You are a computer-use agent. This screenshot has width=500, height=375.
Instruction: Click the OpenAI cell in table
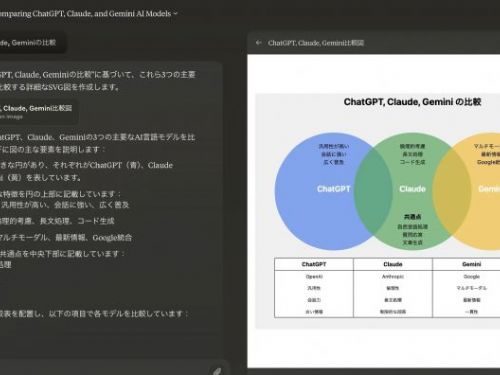[x=314, y=277]
